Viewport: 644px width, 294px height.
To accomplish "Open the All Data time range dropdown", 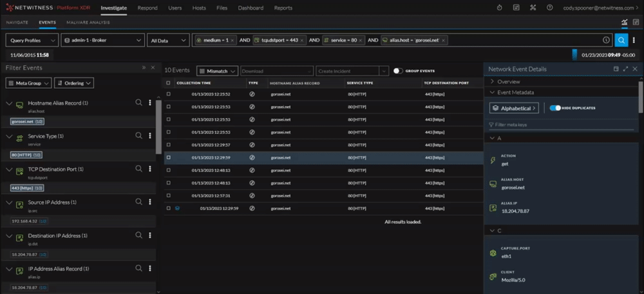I will tap(167, 41).
